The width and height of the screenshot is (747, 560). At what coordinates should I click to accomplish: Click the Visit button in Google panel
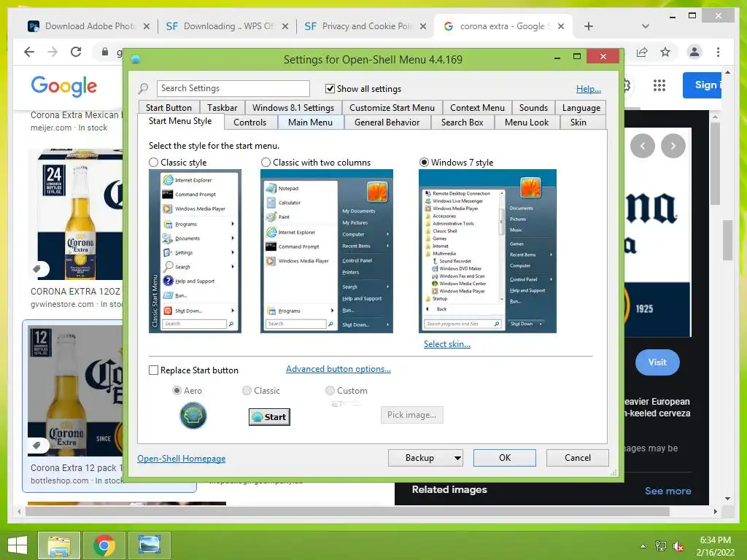(657, 362)
